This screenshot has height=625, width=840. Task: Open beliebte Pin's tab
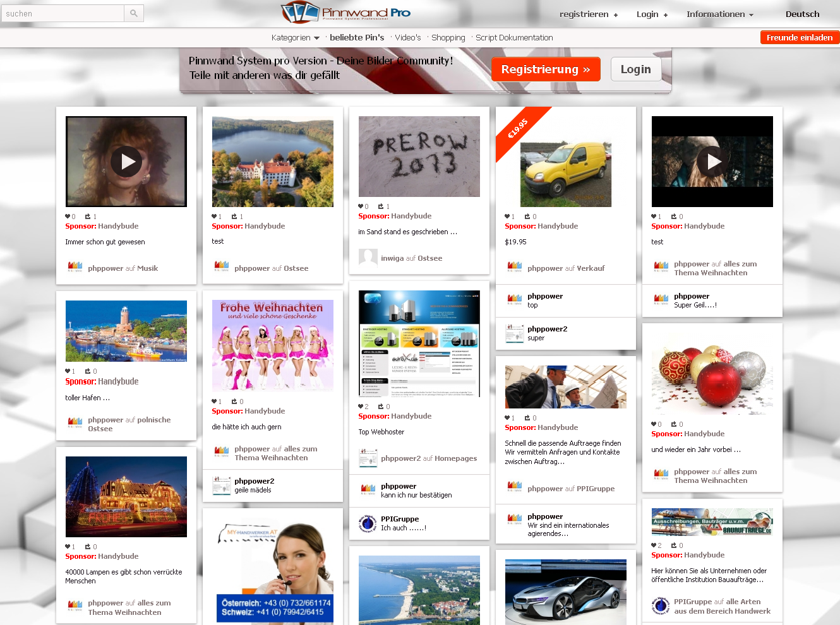pyautogui.click(x=357, y=38)
